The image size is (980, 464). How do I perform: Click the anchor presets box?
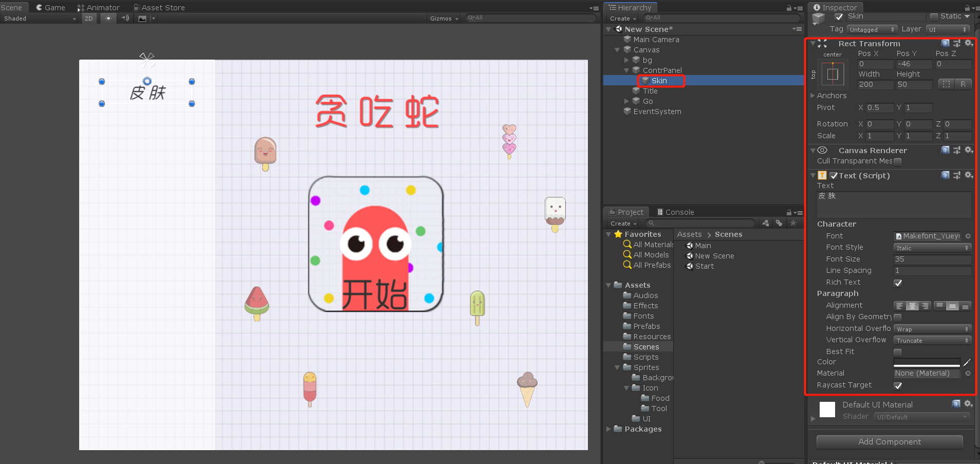833,74
